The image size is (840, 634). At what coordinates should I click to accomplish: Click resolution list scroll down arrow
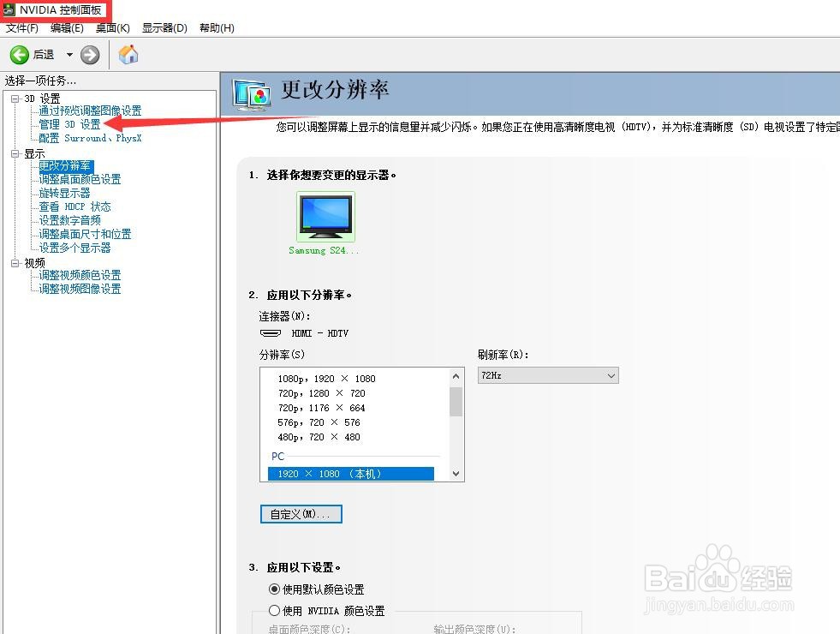(x=456, y=474)
